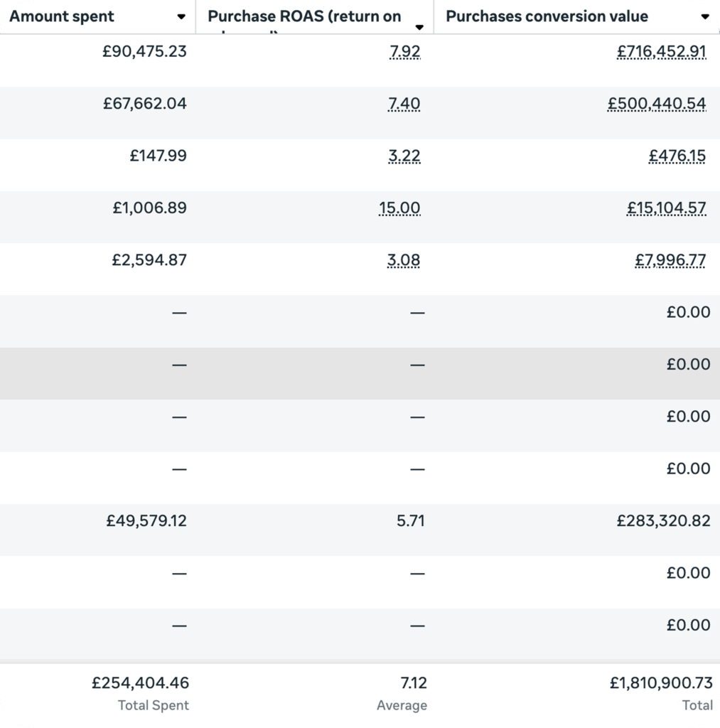
Task: Click the £7,996.77 conversion value link
Action: (670, 260)
